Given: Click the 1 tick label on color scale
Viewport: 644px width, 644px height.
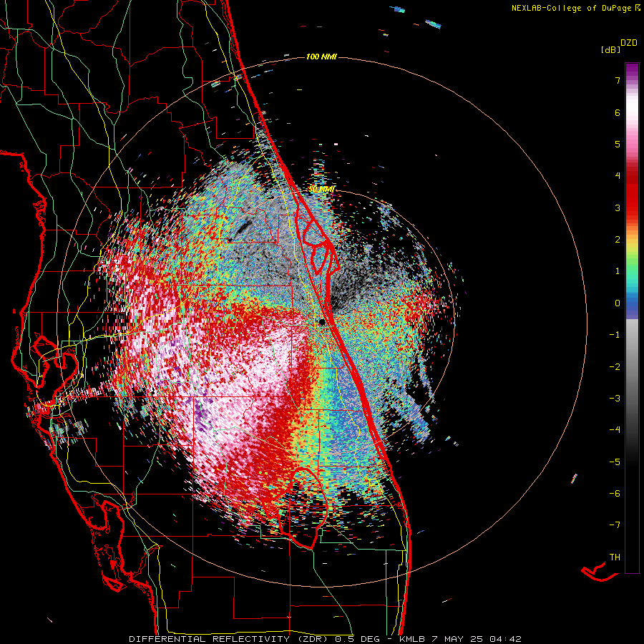Looking at the screenshot, I should (618, 271).
